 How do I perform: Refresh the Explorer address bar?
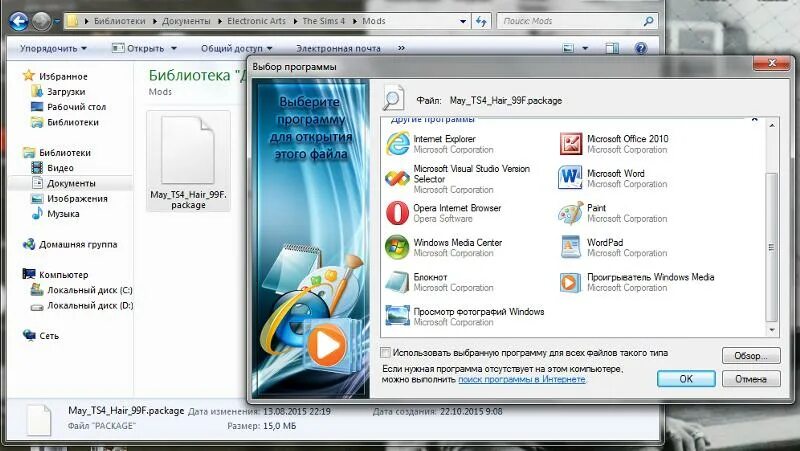(481, 21)
